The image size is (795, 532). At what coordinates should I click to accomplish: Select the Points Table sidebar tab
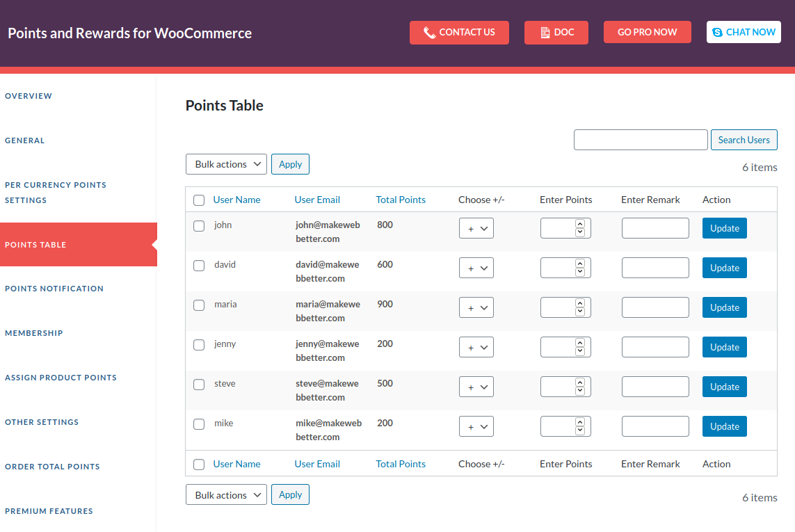79,245
